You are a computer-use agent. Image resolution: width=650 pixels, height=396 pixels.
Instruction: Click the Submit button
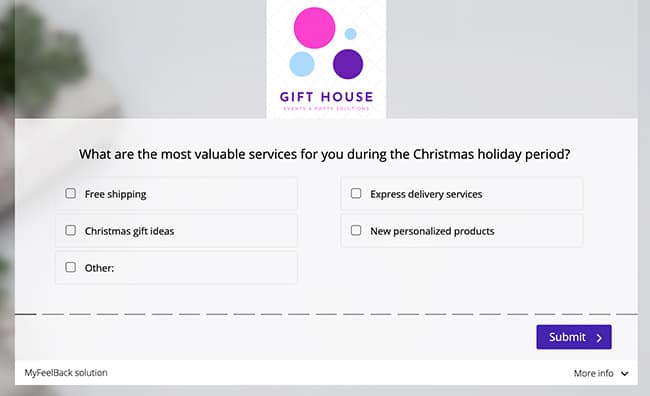(574, 337)
